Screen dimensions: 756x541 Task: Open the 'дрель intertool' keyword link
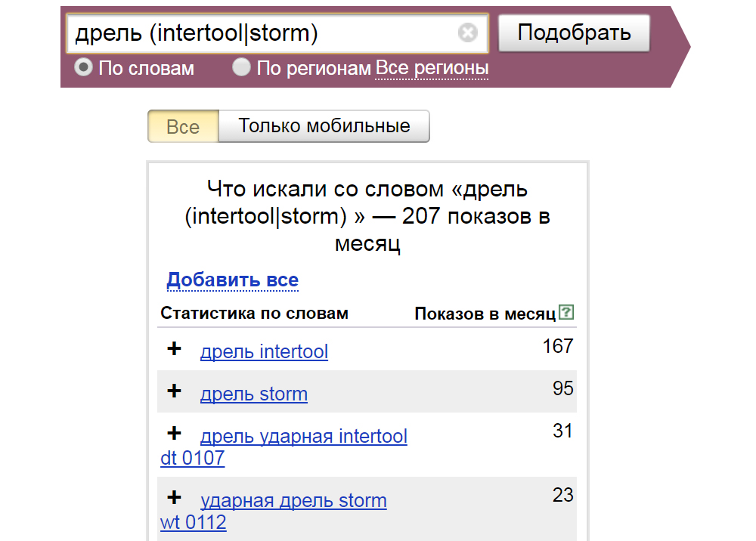point(264,352)
